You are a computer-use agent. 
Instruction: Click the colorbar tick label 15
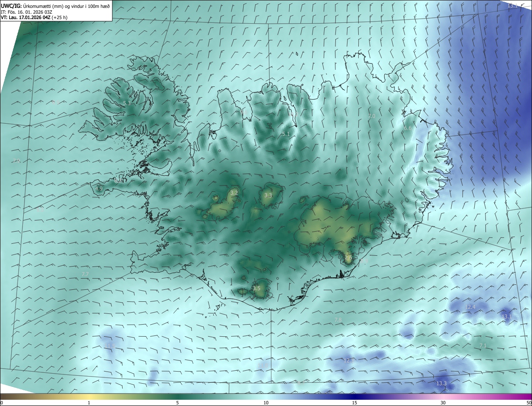[x=355, y=403]
